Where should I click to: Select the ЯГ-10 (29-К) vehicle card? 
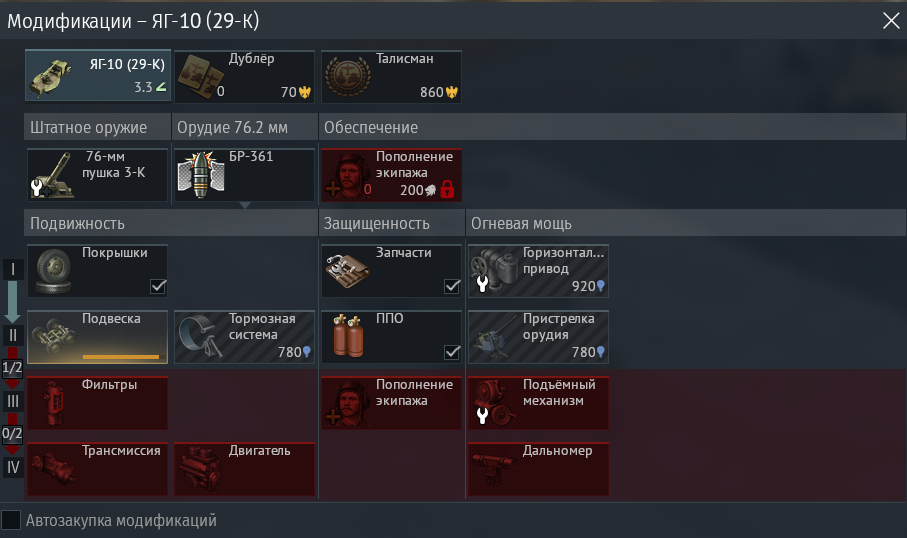click(98, 75)
